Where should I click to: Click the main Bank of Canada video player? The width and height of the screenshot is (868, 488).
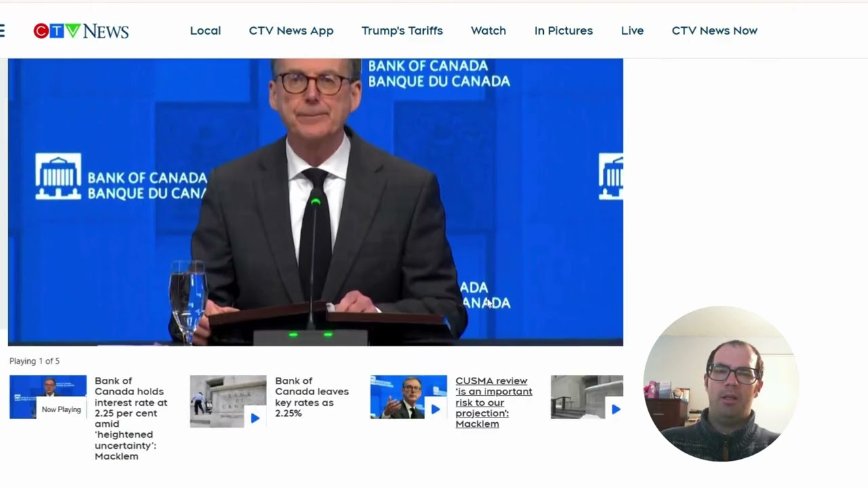[x=315, y=202]
